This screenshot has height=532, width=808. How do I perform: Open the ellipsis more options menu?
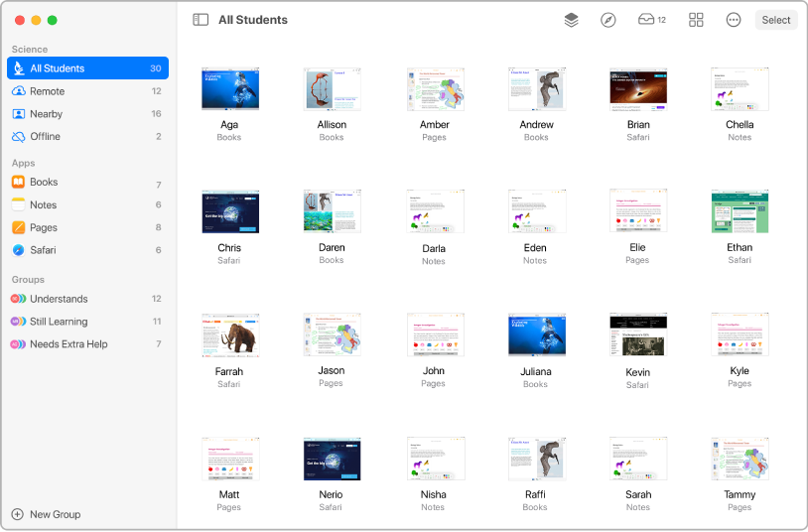[x=734, y=20]
